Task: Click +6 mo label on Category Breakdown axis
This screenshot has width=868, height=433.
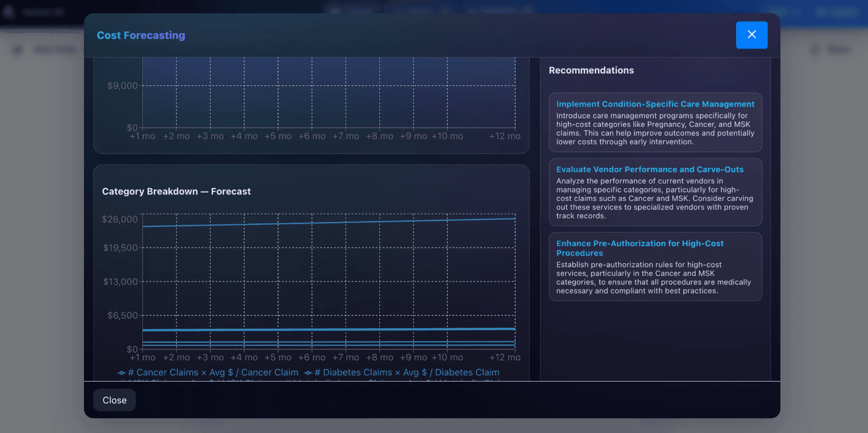Action: click(x=311, y=358)
